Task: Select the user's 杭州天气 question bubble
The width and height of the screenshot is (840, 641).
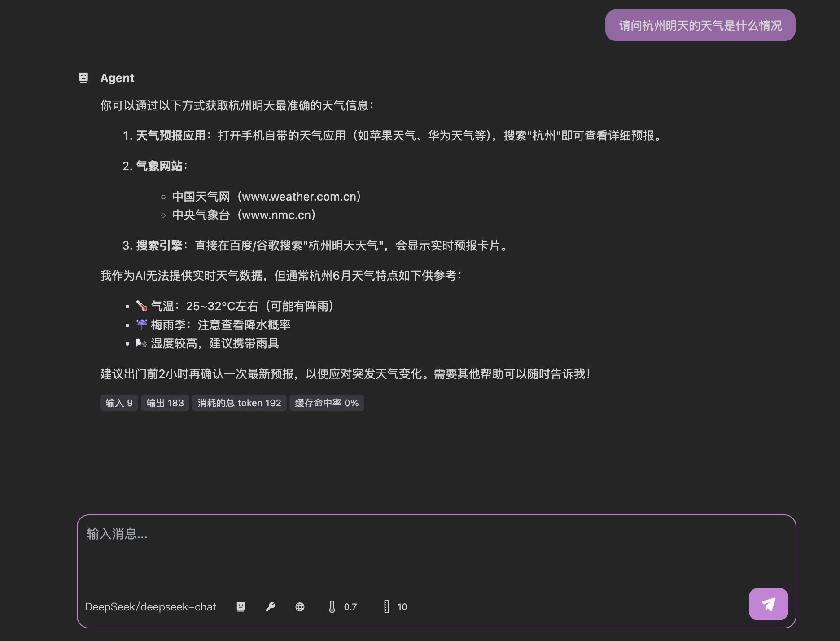Action: coord(700,26)
